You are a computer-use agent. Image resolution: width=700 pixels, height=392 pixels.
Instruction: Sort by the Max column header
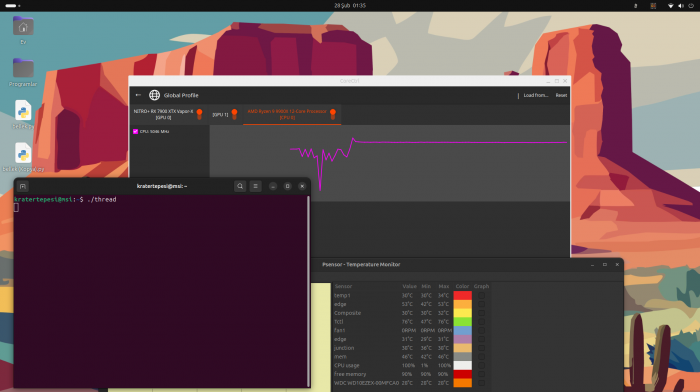click(443, 286)
